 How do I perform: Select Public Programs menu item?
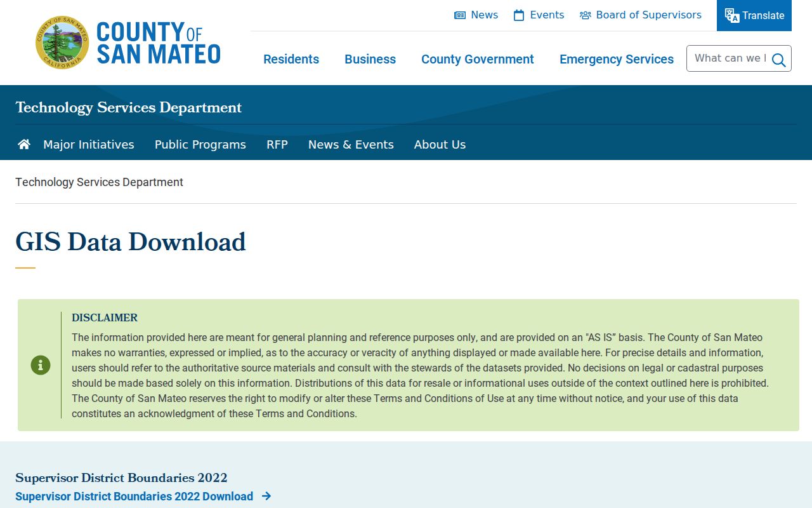click(200, 144)
